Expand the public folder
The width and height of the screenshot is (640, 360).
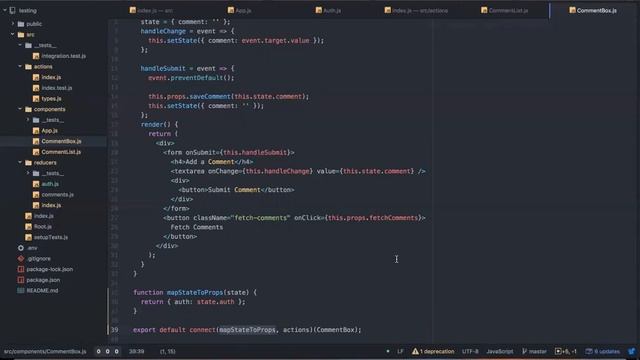click(13, 24)
